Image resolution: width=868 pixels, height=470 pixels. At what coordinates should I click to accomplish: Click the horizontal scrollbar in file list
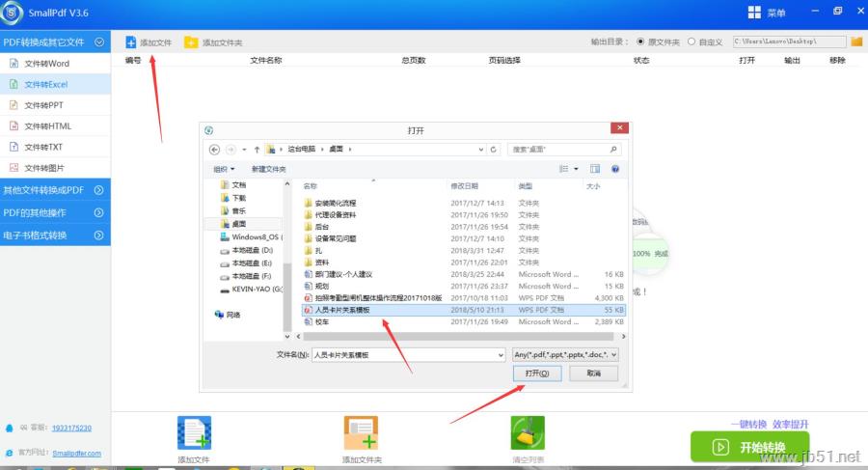tap(457, 337)
